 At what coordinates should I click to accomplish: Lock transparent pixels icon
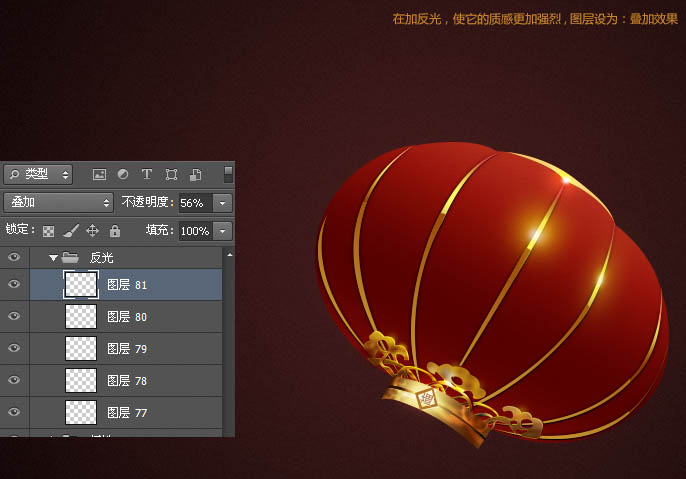pyautogui.click(x=48, y=231)
